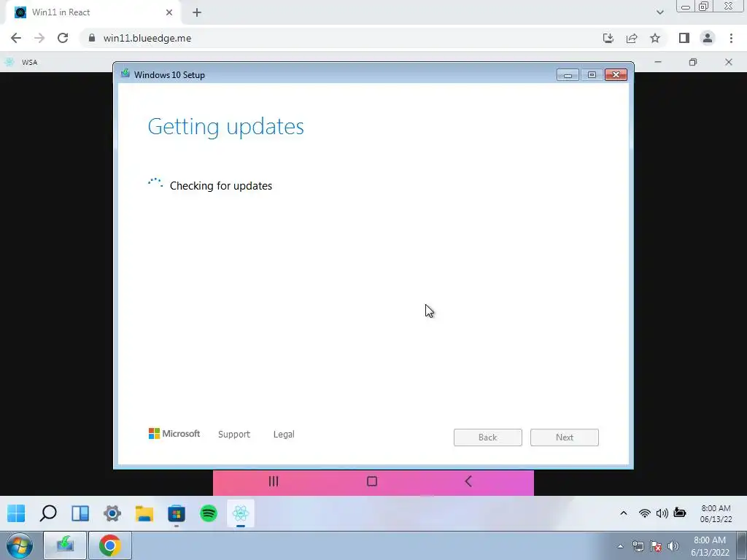The image size is (747, 560).
Task: Open volume control in Win11 tray
Action: 662,513
